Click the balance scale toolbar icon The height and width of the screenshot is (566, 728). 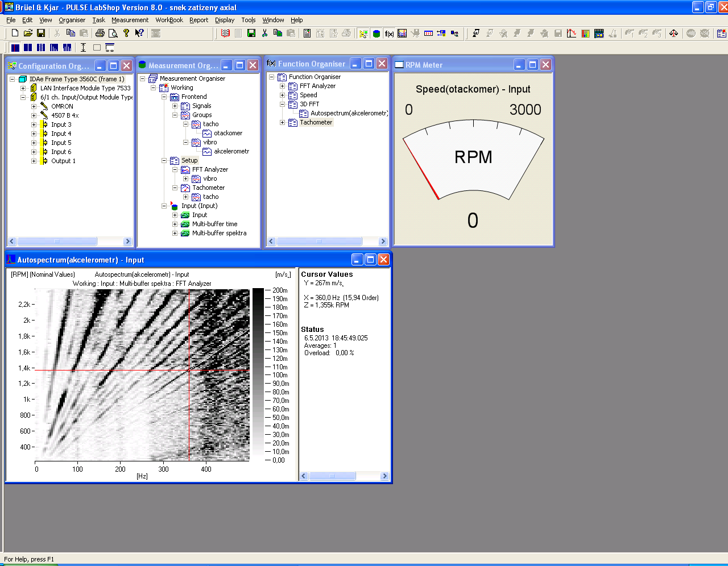pyautogui.click(x=673, y=34)
